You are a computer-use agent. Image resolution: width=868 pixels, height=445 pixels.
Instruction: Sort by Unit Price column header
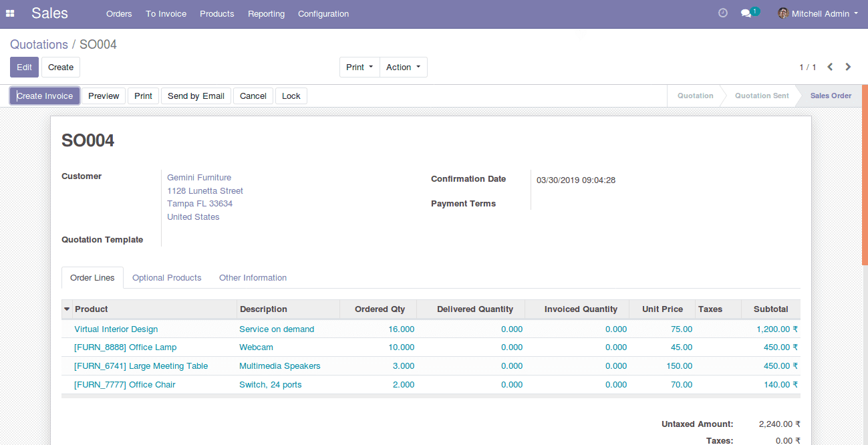click(x=662, y=309)
